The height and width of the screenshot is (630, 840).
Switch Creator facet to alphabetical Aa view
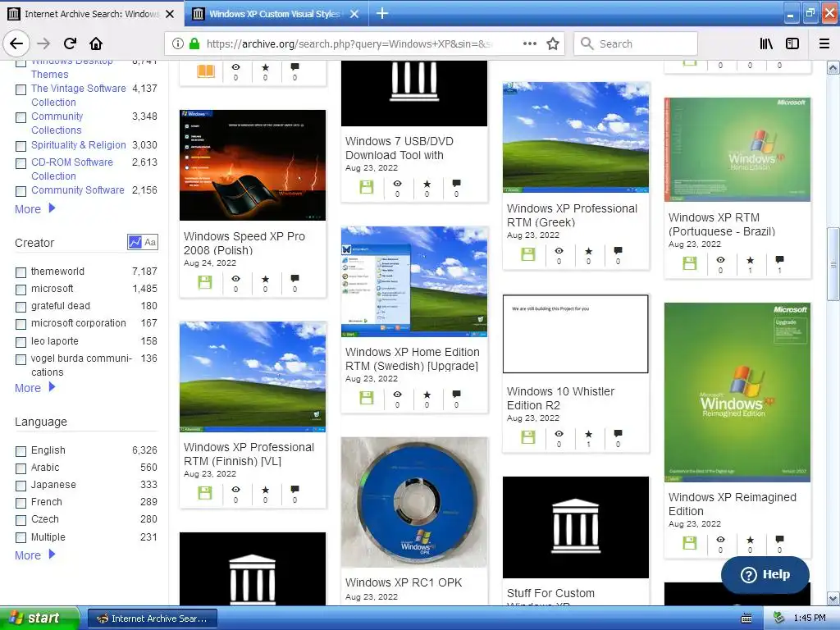click(x=151, y=242)
